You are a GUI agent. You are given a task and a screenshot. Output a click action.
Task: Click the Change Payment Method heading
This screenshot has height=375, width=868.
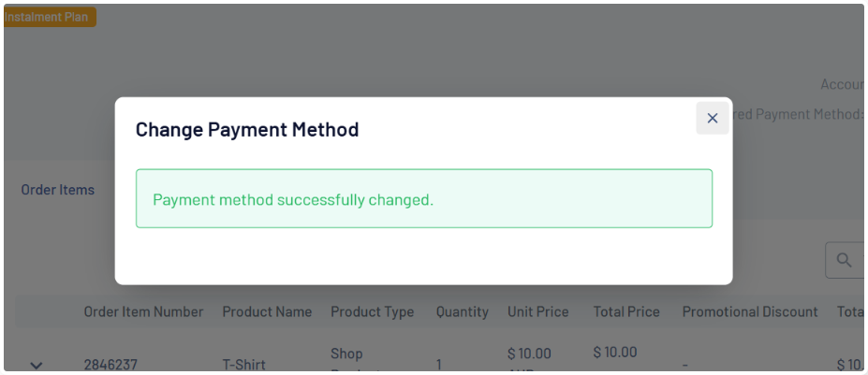(x=247, y=130)
